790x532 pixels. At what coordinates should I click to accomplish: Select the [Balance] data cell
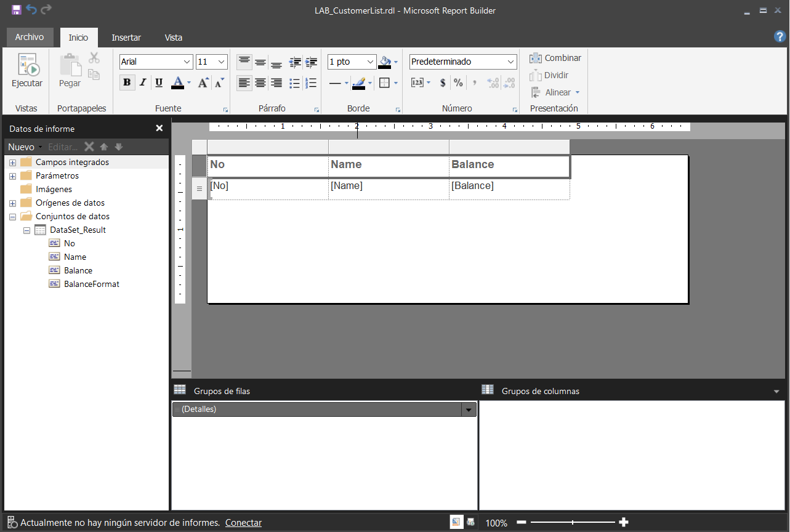tap(510, 189)
